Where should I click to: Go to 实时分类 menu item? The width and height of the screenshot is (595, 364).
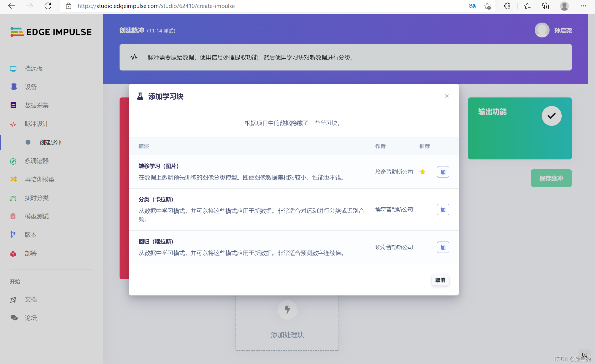tap(36, 198)
